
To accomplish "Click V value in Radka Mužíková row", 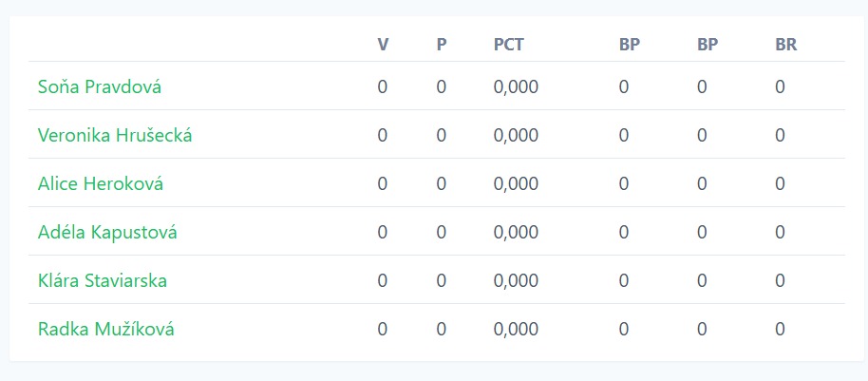I will pos(383,330).
